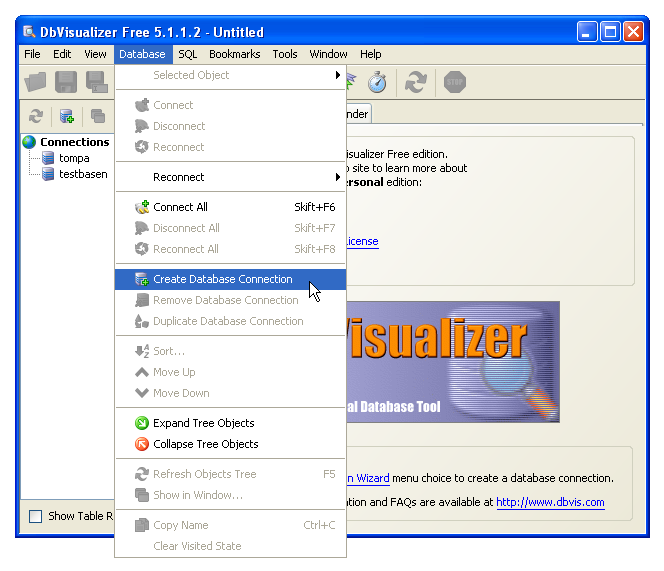
Task: Click the database icon beside testbasen
Action: point(48,174)
